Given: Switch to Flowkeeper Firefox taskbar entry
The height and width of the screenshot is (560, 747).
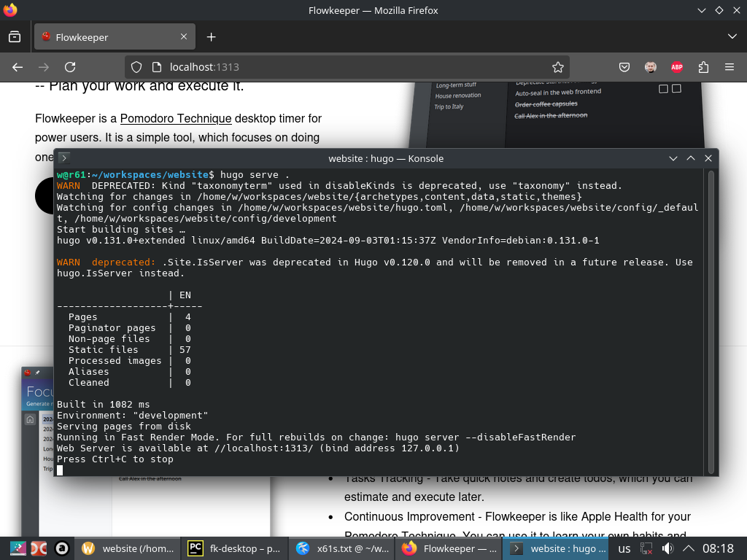Looking at the screenshot, I should (x=449, y=548).
